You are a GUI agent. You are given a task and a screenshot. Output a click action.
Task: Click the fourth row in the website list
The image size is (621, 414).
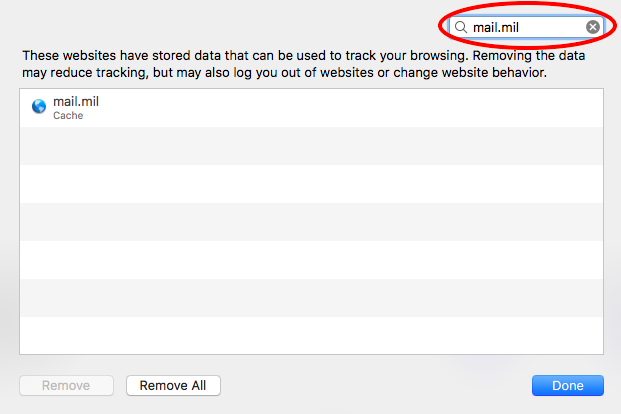[311, 222]
